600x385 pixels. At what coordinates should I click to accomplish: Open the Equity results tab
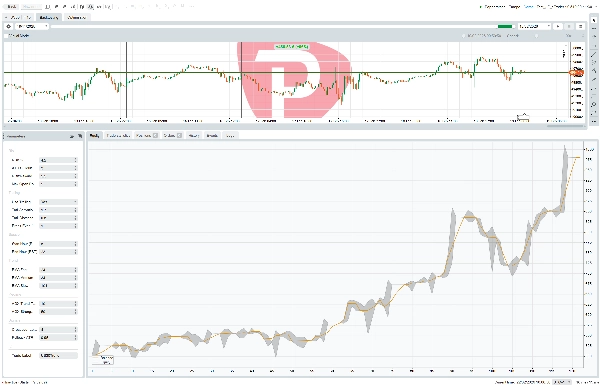pos(95,135)
